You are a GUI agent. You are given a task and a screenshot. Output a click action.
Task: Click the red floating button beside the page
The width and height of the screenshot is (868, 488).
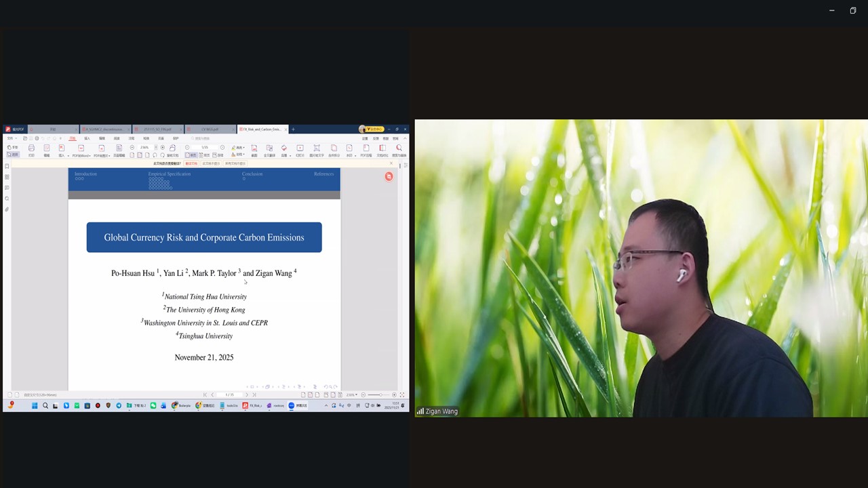pyautogui.click(x=389, y=176)
